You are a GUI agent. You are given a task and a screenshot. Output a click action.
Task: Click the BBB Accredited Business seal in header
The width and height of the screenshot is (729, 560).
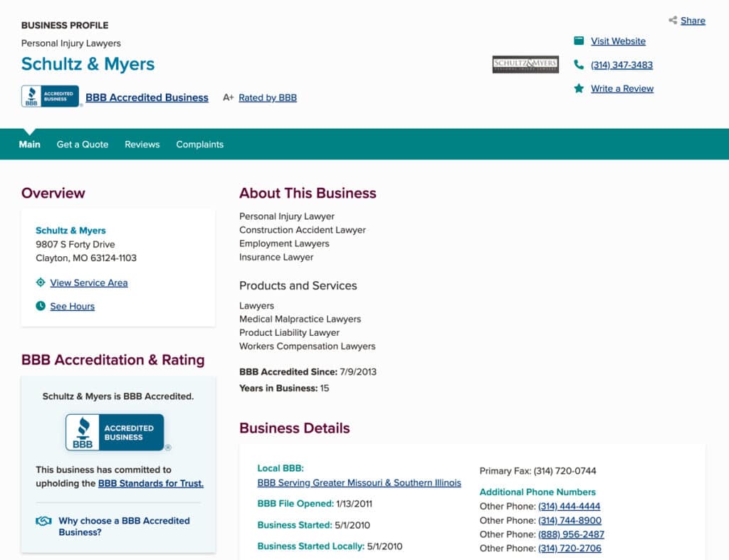tap(51, 96)
